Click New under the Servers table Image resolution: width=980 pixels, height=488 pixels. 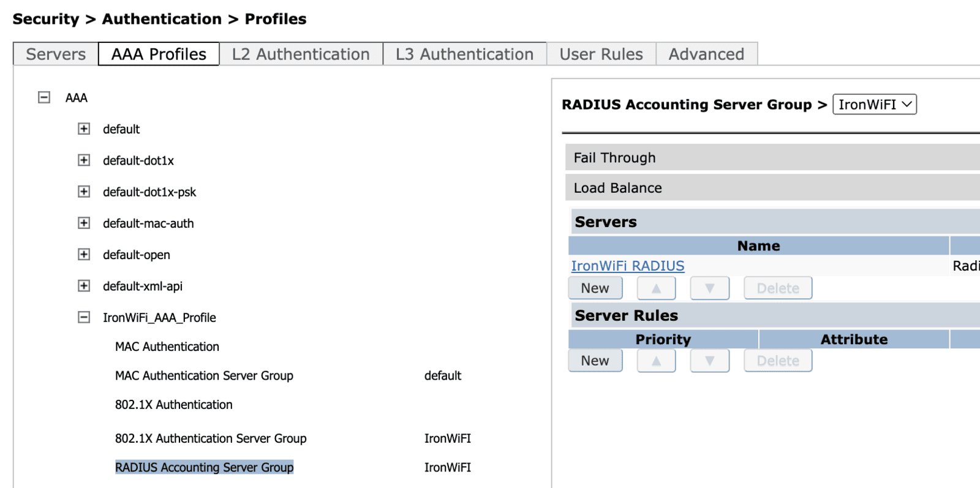595,288
